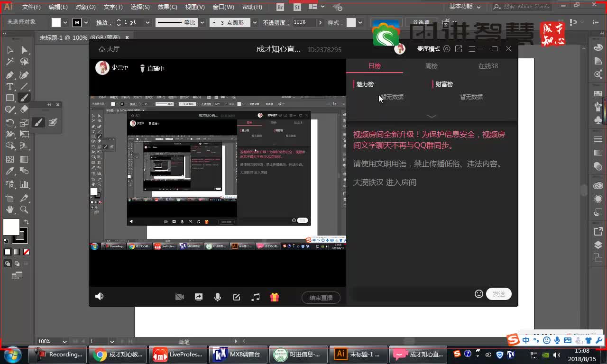Click the 发送 send button
The image size is (607, 364).
(x=498, y=294)
